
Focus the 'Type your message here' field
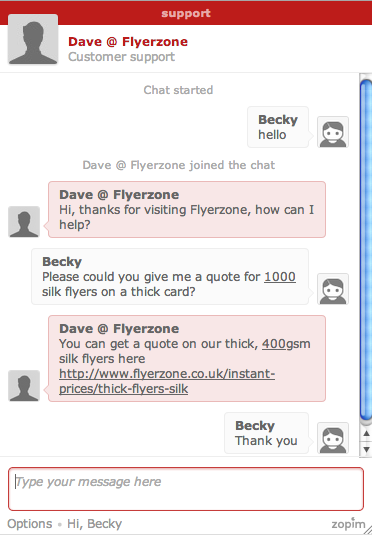coord(186,489)
